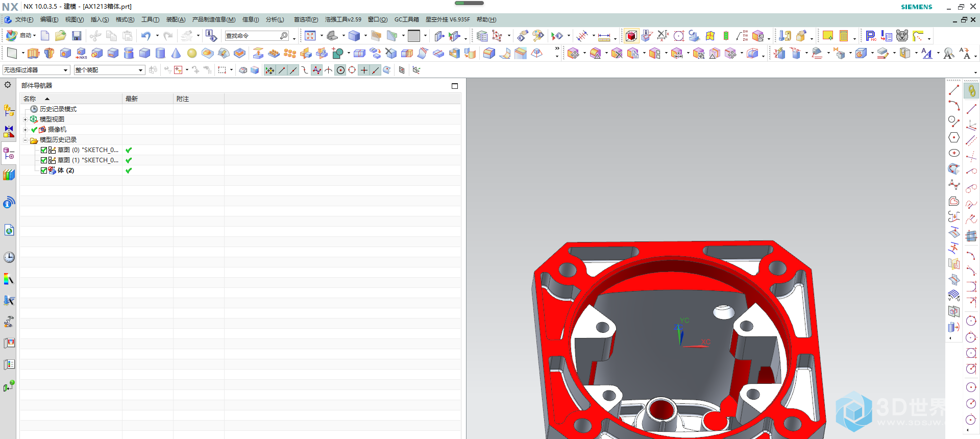Viewport: 980px width, 439px height.
Task: Save the part with the floppy disk icon
Action: click(x=77, y=36)
